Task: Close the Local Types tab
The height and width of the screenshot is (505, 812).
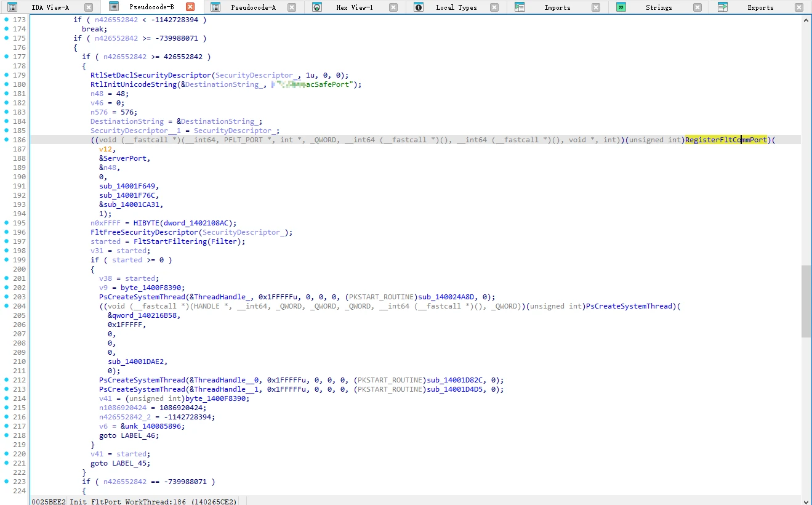Action: click(494, 7)
